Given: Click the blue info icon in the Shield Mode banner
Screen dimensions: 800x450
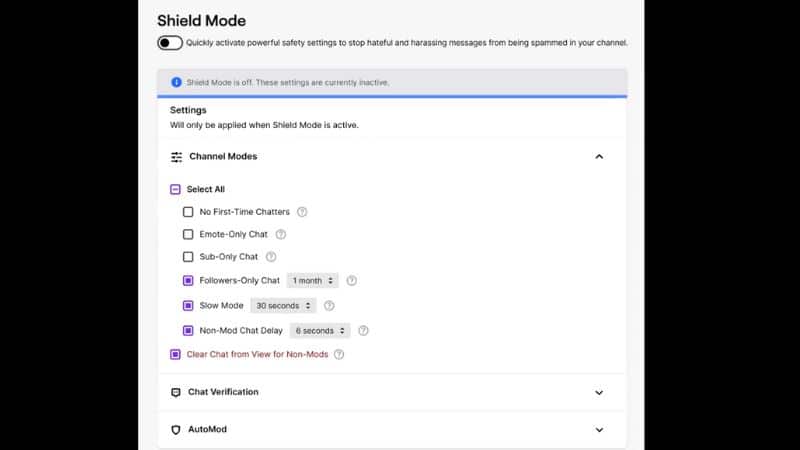Looking at the screenshot, I should (177, 82).
